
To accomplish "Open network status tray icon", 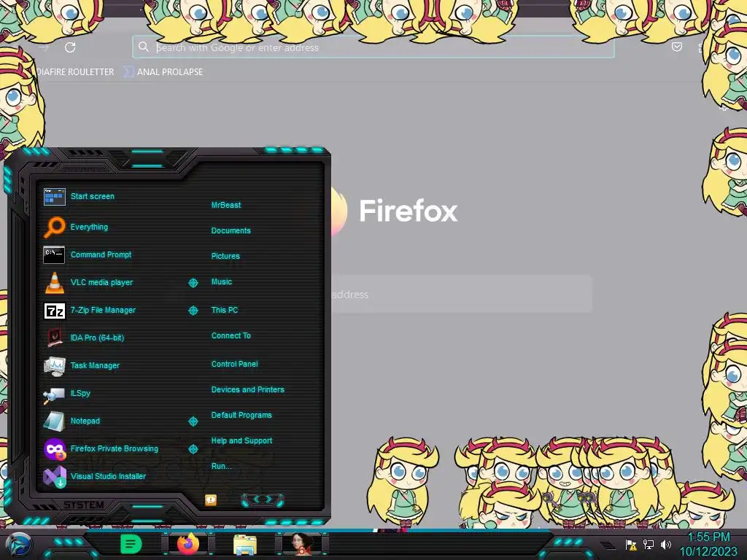I will coord(649,544).
